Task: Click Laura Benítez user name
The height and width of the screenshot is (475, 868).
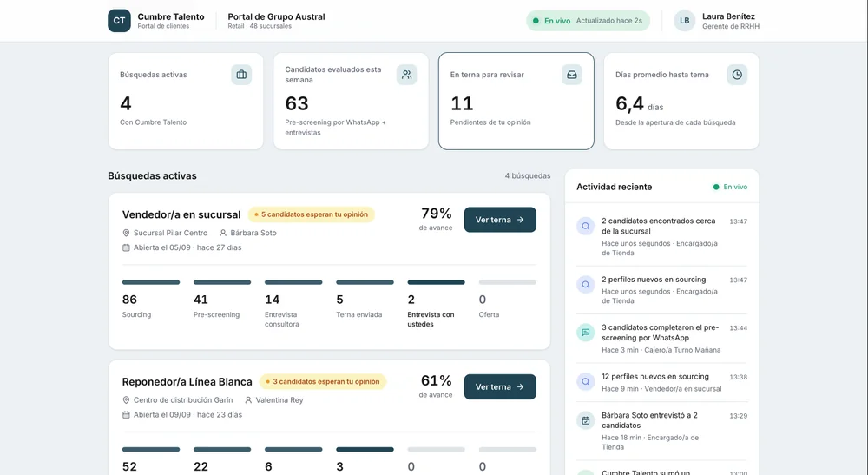Action: [x=728, y=16]
